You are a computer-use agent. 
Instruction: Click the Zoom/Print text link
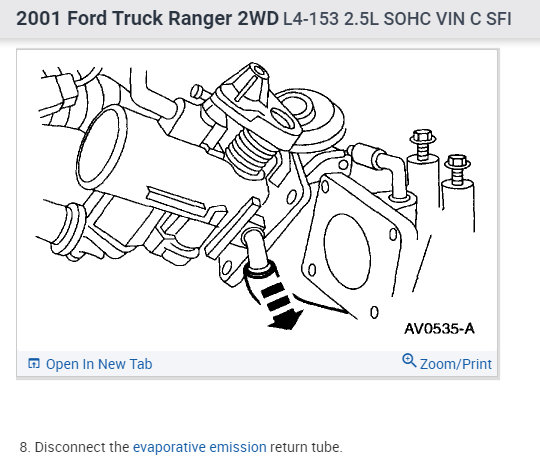click(x=456, y=364)
